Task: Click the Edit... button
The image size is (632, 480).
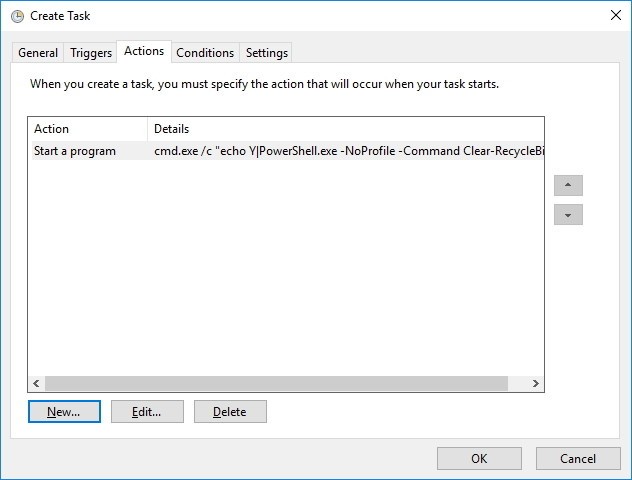Action: click(x=147, y=411)
